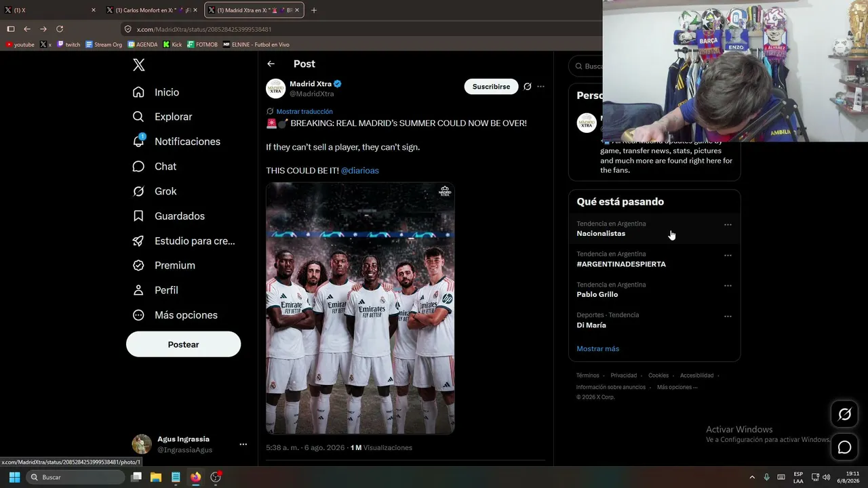Image resolution: width=868 pixels, height=488 pixels.
Task: Click the browser forward arrow
Action: point(43,29)
